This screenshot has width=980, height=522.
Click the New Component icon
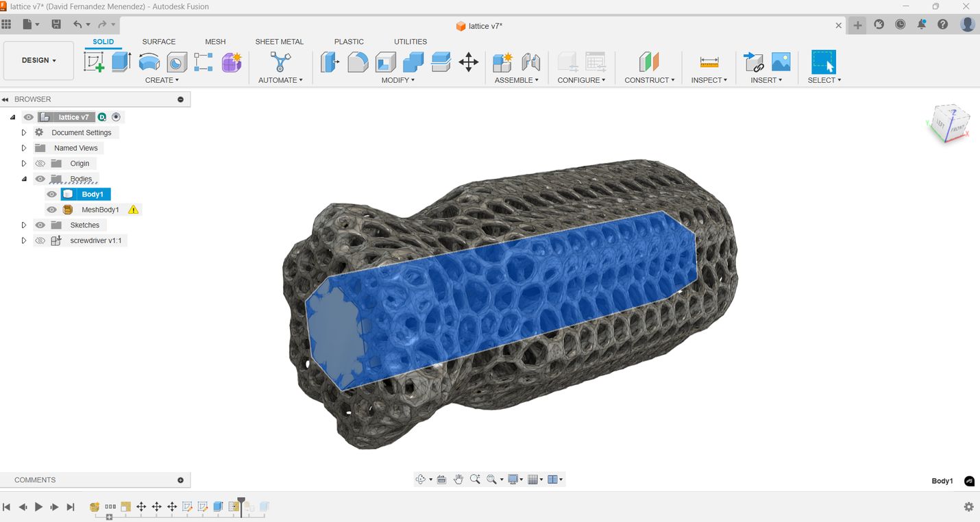(x=502, y=62)
